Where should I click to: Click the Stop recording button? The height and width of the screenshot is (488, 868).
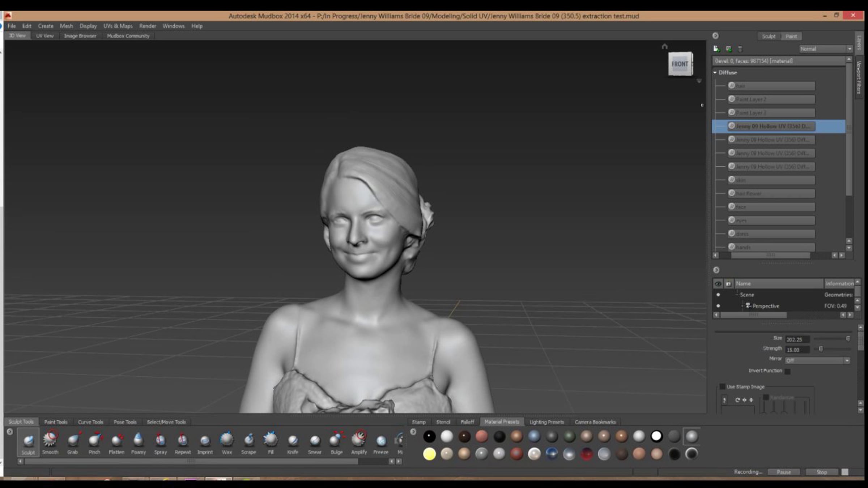[821, 472]
